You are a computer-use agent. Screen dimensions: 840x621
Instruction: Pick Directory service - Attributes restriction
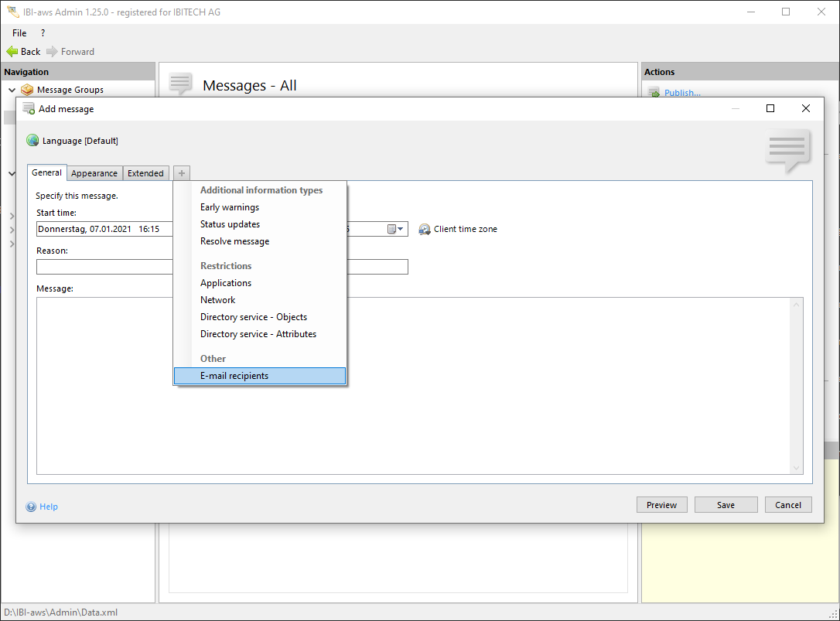[x=258, y=334]
